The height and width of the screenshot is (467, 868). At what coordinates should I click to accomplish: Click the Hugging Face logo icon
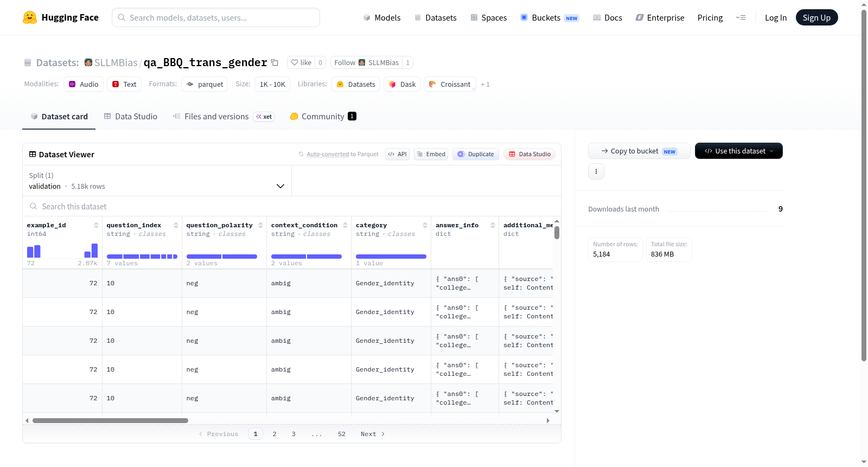pyautogui.click(x=30, y=17)
